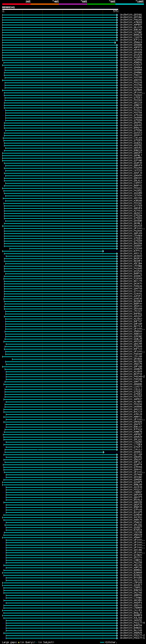
Task: Open hit UniRef100_Q6J205
Action: point(131,27)
